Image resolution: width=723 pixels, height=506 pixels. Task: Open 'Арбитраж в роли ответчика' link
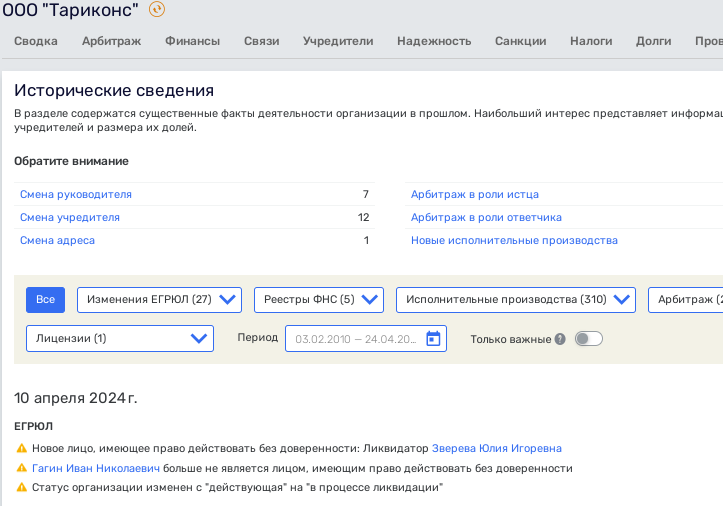point(486,217)
